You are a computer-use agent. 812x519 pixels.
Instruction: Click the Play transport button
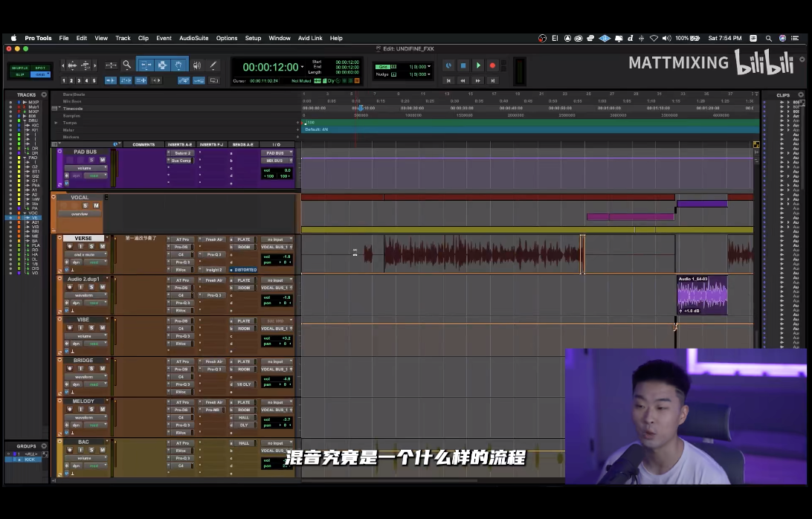pyautogui.click(x=478, y=65)
